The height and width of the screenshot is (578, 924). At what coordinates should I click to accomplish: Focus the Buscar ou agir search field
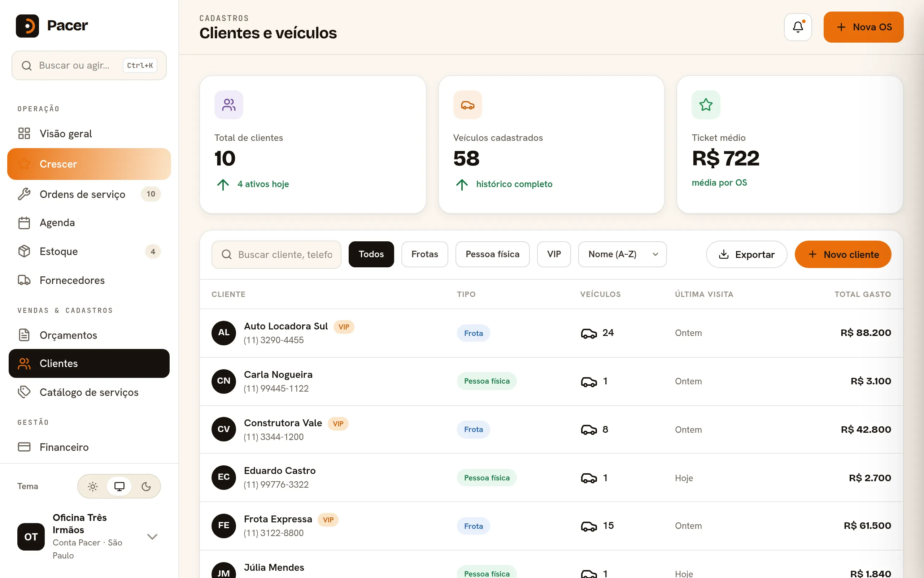click(89, 65)
